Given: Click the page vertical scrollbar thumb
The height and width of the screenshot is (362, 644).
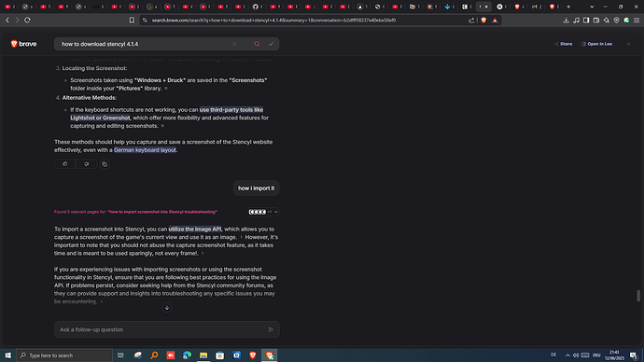Looking at the screenshot, I should (638, 296).
